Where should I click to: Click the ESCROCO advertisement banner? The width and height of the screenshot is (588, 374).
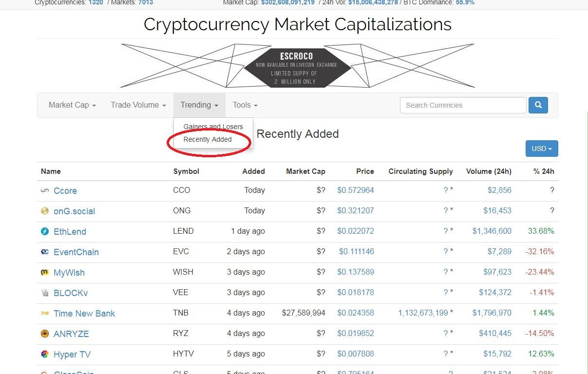[x=297, y=66]
